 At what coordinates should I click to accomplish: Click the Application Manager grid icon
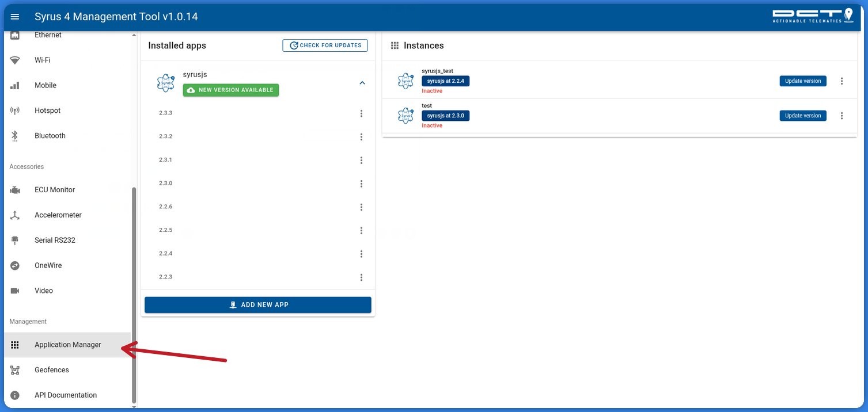pos(15,345)
